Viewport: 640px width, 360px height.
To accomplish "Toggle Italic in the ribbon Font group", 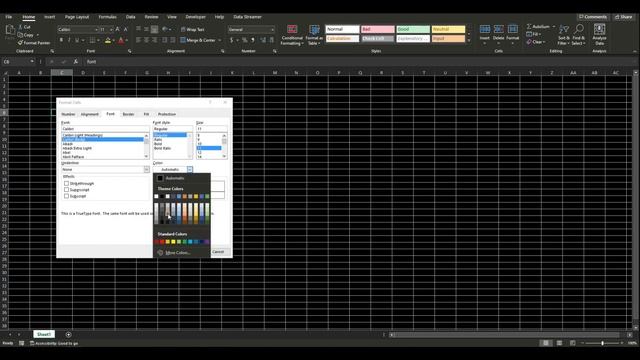I will click(69, 40).
